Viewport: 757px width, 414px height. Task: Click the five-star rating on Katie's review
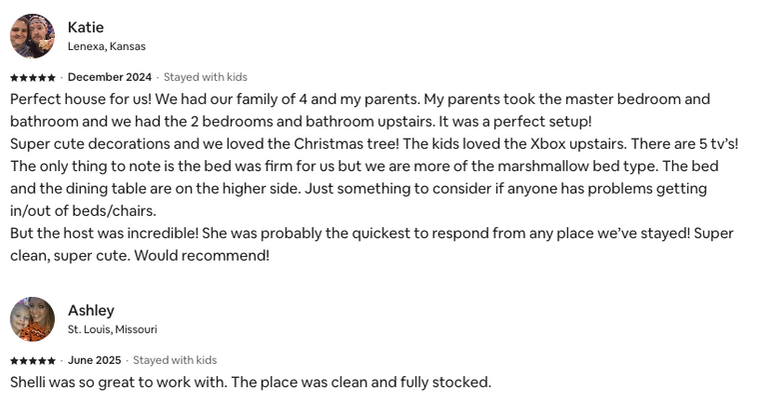pyautogui.click(x=33, y=77)
